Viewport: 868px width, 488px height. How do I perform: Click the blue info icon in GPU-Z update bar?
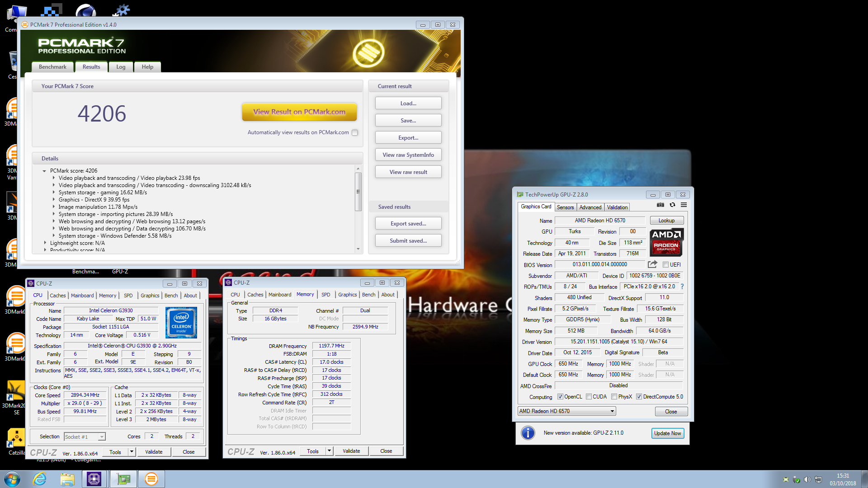(x=528, y=433)
